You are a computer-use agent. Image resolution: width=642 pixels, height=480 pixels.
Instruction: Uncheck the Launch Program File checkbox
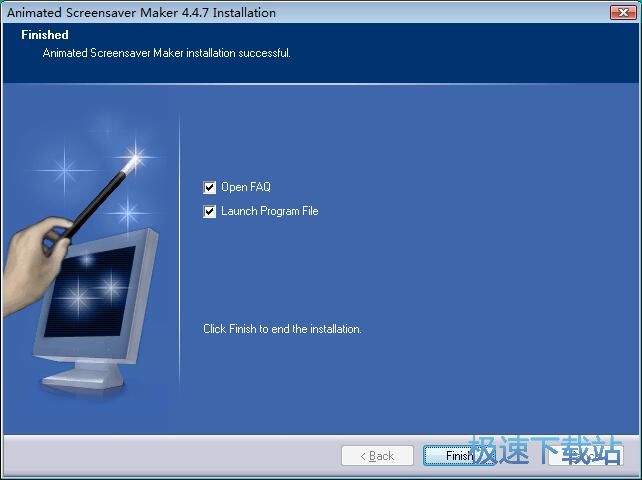(x=209, y=212)
